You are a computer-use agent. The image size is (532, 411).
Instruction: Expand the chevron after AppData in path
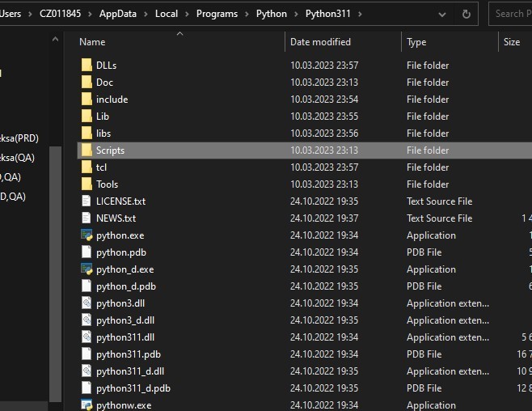coord(146,15)
